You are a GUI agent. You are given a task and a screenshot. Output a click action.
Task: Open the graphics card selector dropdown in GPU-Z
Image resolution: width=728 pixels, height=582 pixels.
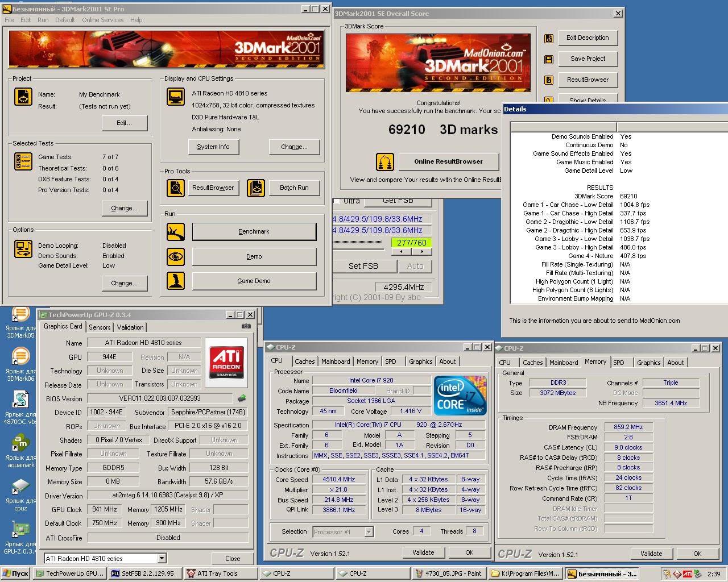[162, 558]
